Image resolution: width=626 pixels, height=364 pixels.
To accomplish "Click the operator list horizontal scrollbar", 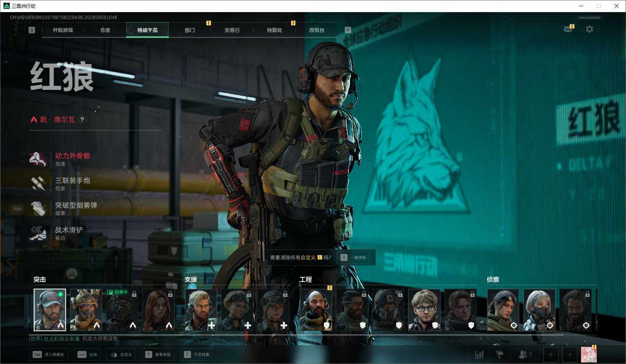I will (x=297, y=335).
